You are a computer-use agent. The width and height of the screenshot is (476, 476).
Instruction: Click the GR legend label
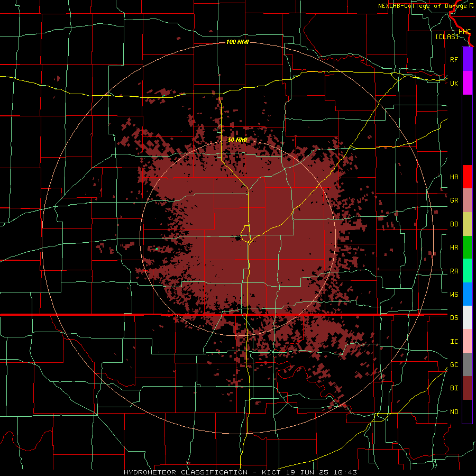pyautogui.click(x=454, y=200)
